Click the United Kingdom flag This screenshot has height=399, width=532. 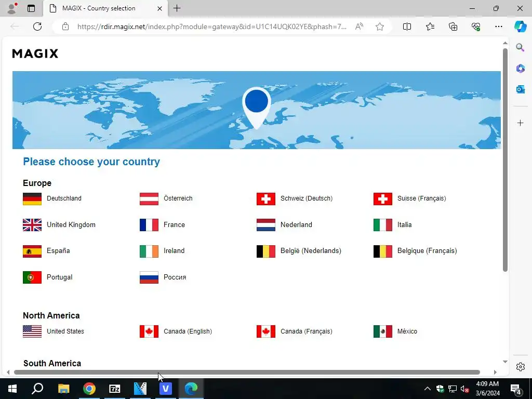coord(32,225)
